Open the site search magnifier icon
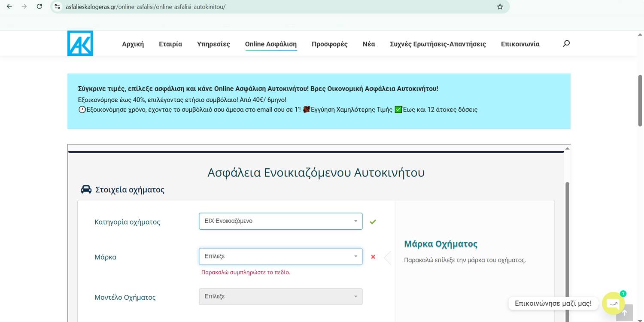 coord(566,43)
